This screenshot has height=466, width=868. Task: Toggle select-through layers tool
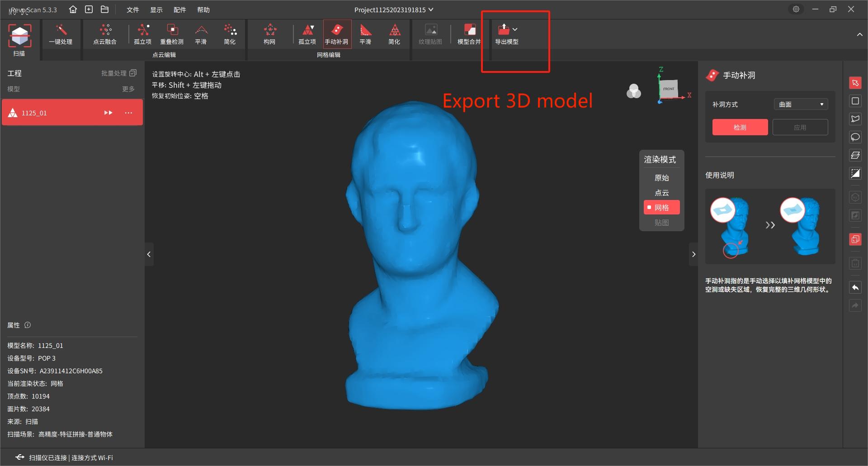(x=855, y=155)
